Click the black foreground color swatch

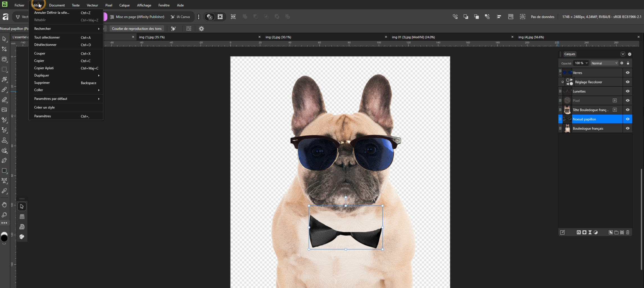pyautogui.click(x=4, y=238)
